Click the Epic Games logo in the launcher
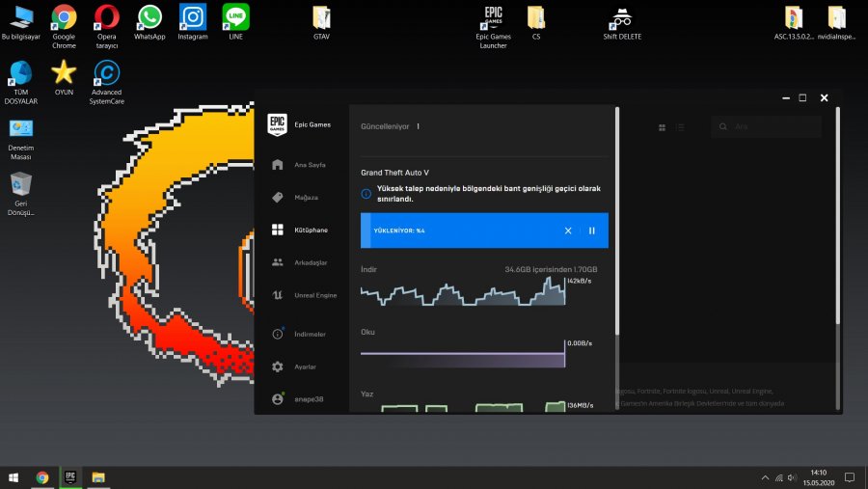The height and width of the screenshot is (489, 868). 278,124
